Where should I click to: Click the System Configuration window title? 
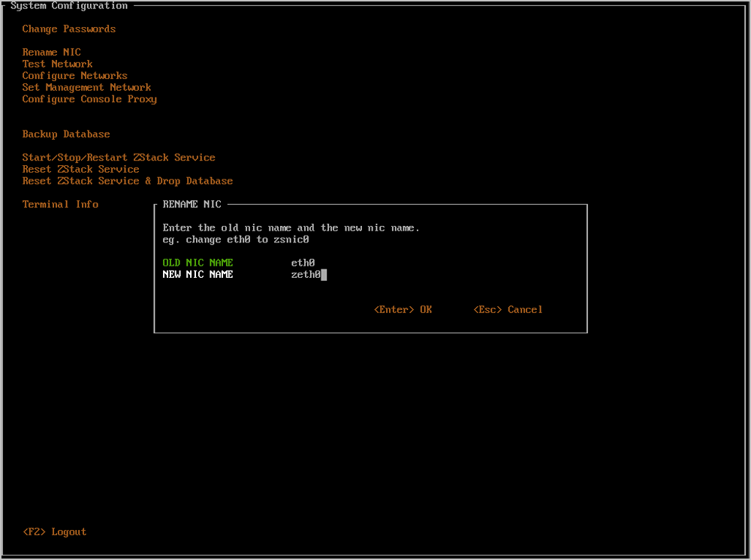pyautogui.click(x=69, y=6)
